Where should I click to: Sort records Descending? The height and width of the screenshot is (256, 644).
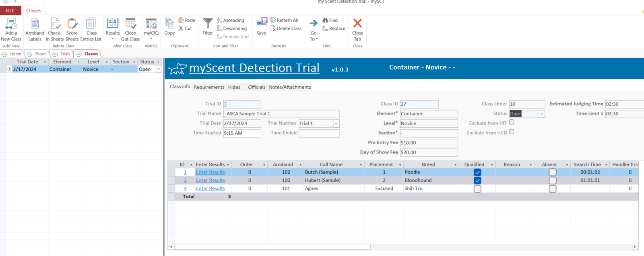tap(232, 29)
